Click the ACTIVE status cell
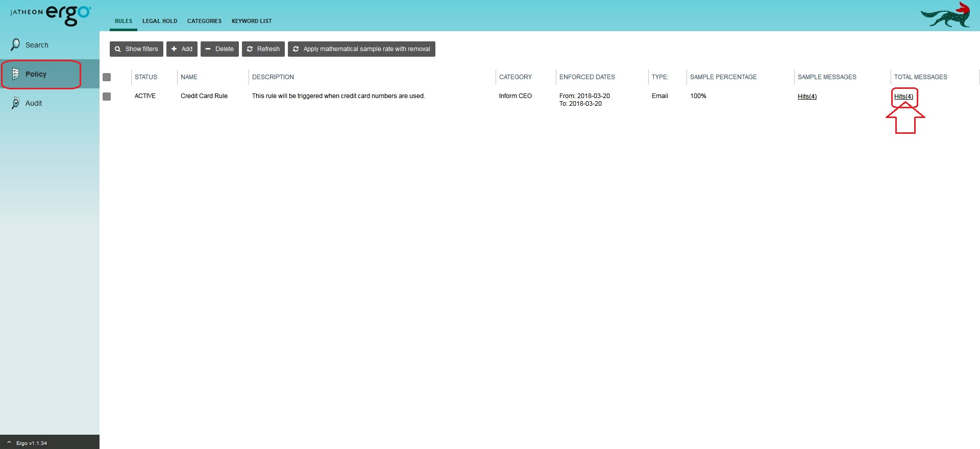Screen dimensions: 980x449 click(x=145, y=96)
